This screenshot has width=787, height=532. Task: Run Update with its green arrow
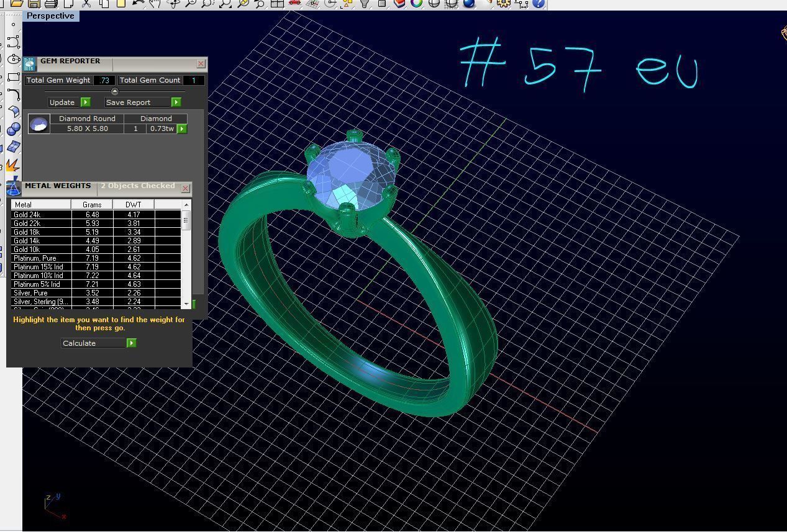tap(86, 102)
